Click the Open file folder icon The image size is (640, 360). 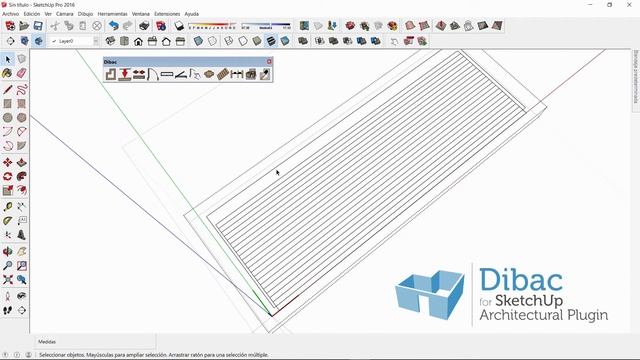[24, 26]
